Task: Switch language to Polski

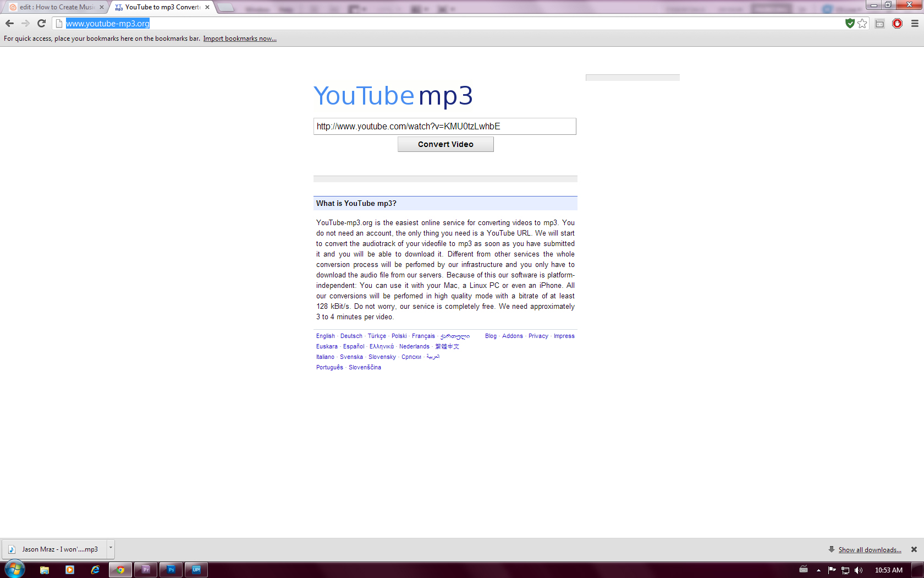Action: 399,336
